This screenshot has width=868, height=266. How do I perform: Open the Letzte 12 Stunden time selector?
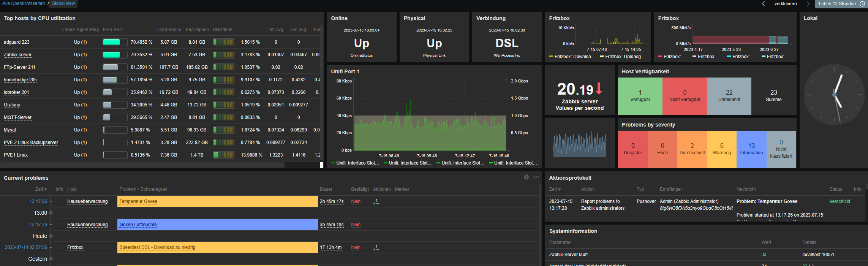[837, 4]
